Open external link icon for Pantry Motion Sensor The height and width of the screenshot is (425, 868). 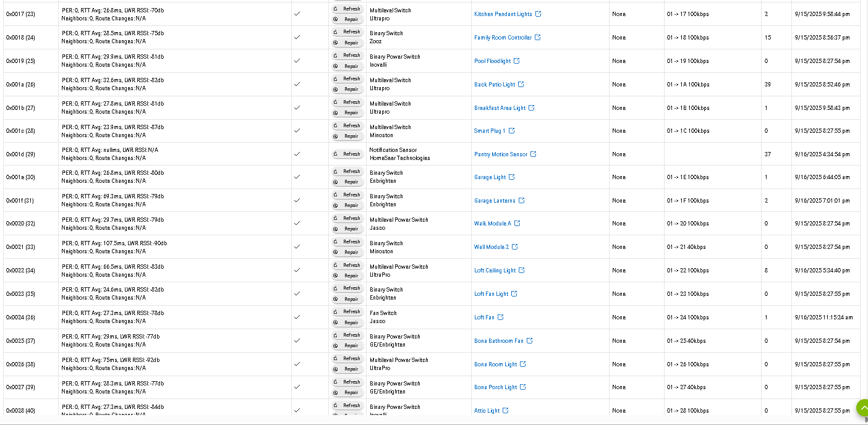pos(534,154)
